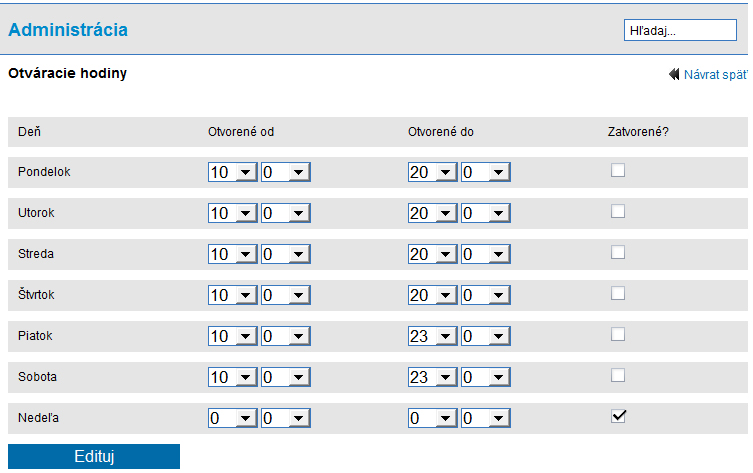Viewport: 753px width, 473px height.
Task: Follow the Návrat späť link
Action: (716, 75)
